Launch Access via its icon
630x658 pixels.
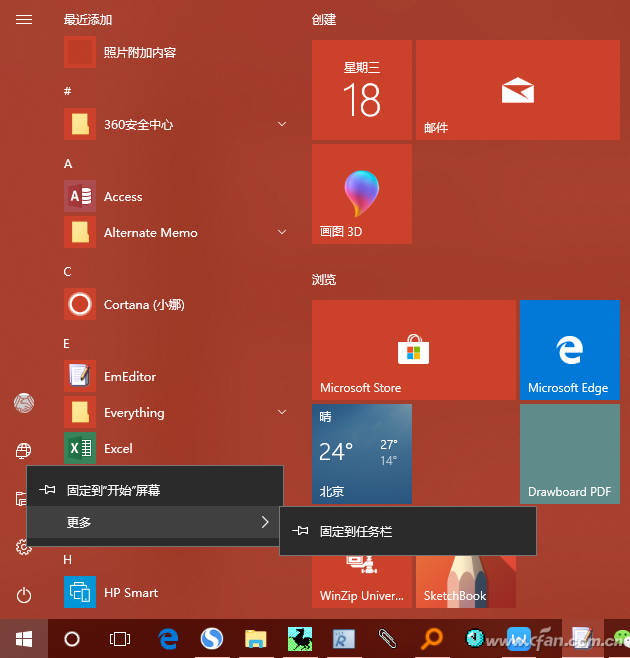tap(80, 196)
